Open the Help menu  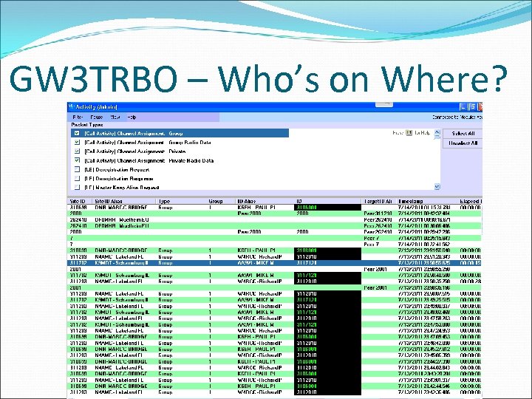(x=132, y=117)
